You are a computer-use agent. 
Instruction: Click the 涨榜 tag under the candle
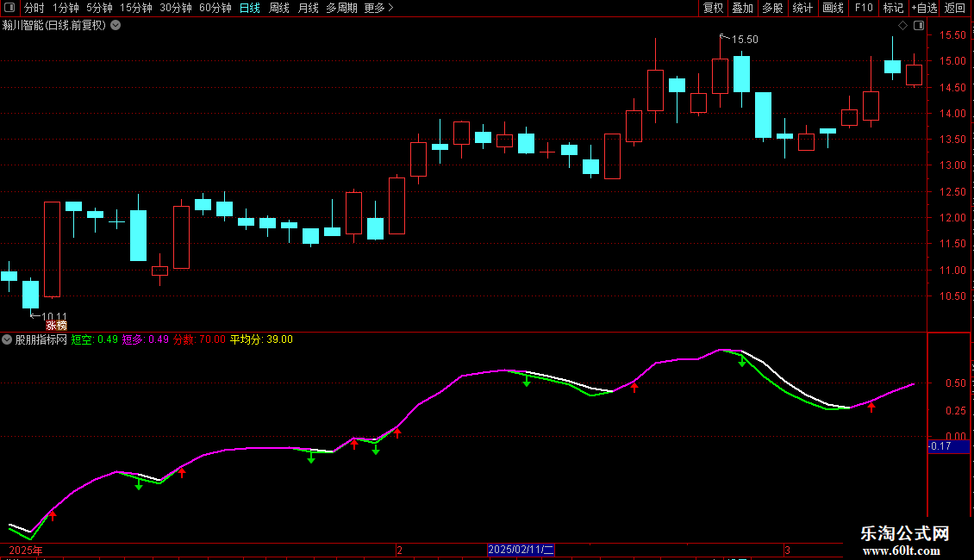(57, 326)
